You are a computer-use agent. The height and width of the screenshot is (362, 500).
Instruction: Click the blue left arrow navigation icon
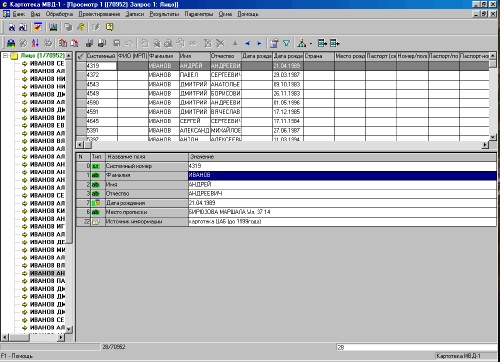(x=247, y=43)
